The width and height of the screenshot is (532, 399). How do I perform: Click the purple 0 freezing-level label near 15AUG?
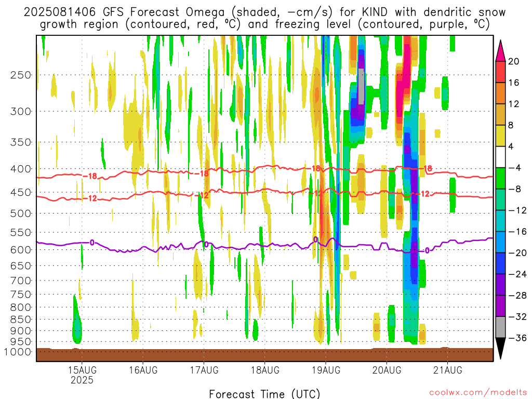pyautogui.click(x=92, y=243)
